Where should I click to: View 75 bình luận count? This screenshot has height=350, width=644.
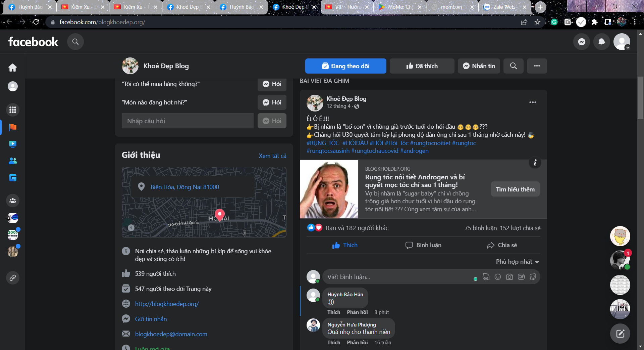[x=481, y=228]
